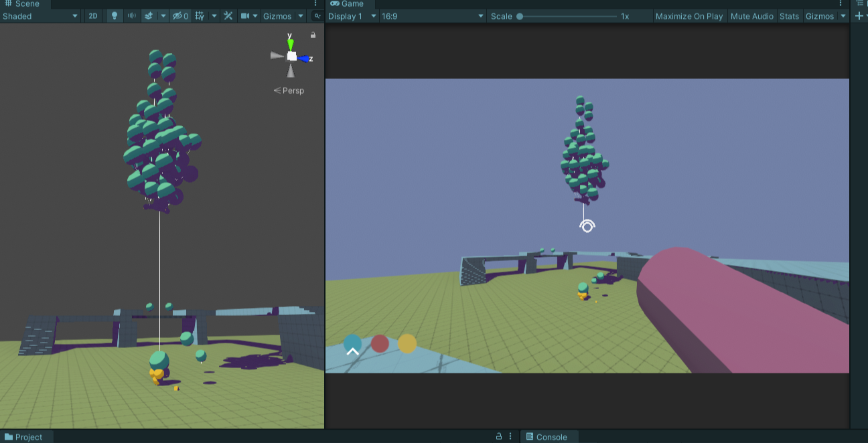Click the white crosshair reticle in Game view
The image size is (868, 443).
click(x=587, y=226)
